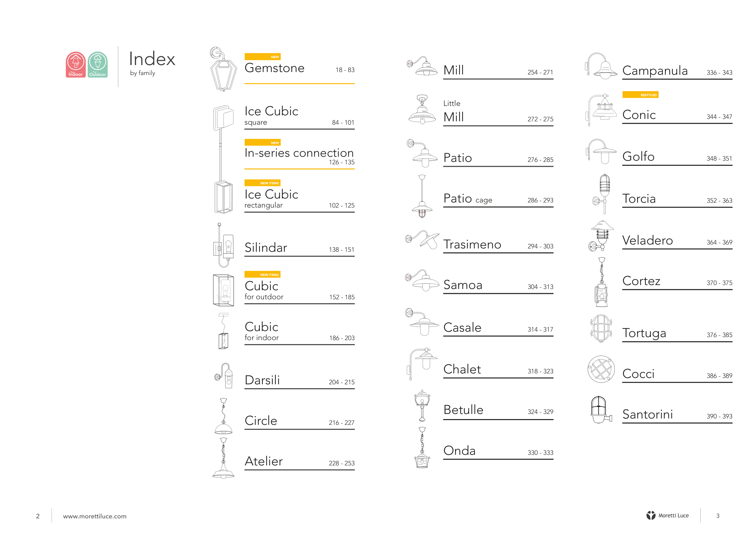756x535 pixels.
Task: Select the Trasimeno wall lamp illustration
Action: point(422,239)
